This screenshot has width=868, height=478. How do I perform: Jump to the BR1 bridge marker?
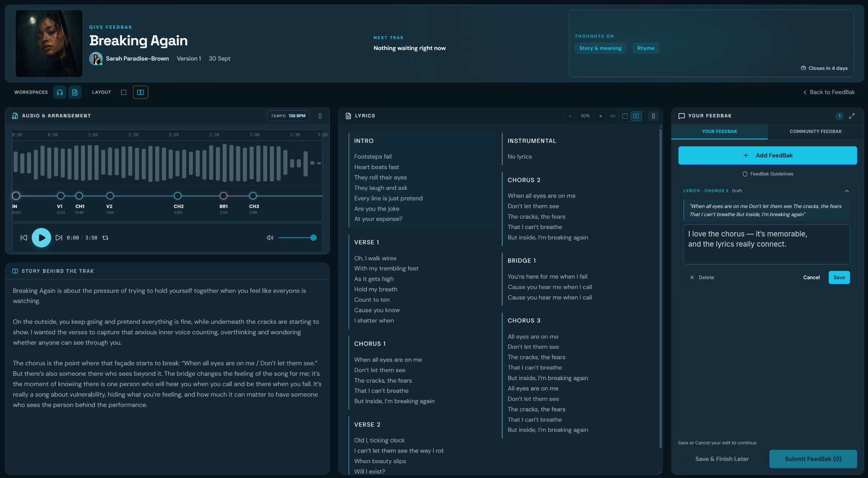coord(223,196)
